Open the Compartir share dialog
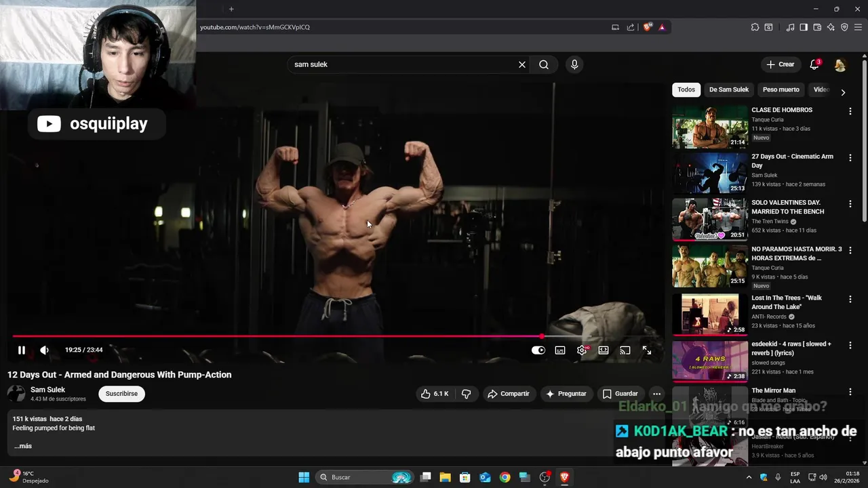Viewport: 868px width, 488px height. pos(509,394)
